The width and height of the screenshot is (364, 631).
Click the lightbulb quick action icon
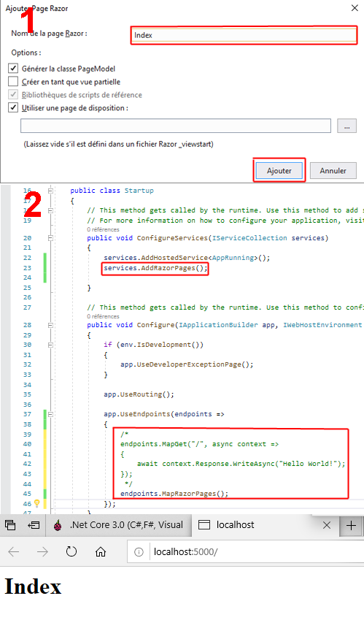(37, 503)
